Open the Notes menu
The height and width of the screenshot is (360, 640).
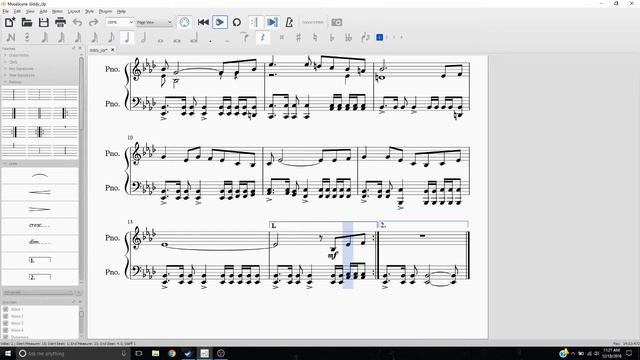[57, 11]
